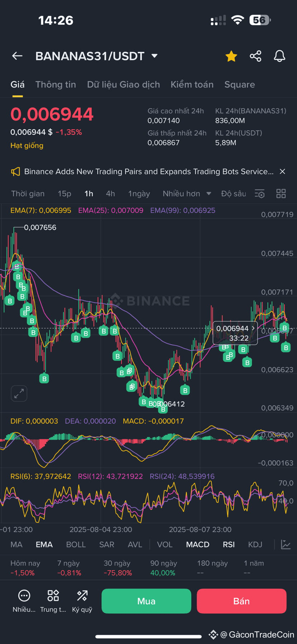Toggle the MACD sub-indicator

pyautogui.click(x=198, y=545)
